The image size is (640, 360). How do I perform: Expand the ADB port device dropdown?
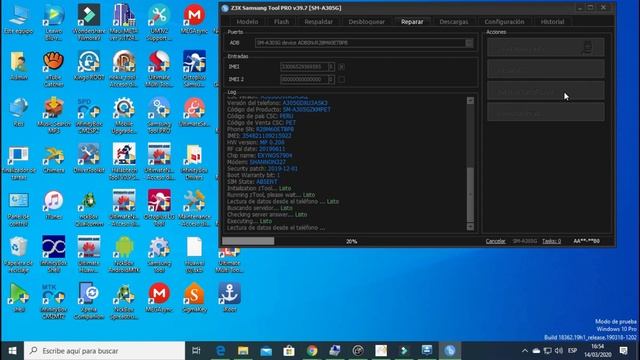pyautogui.click(x=469, y=43)
